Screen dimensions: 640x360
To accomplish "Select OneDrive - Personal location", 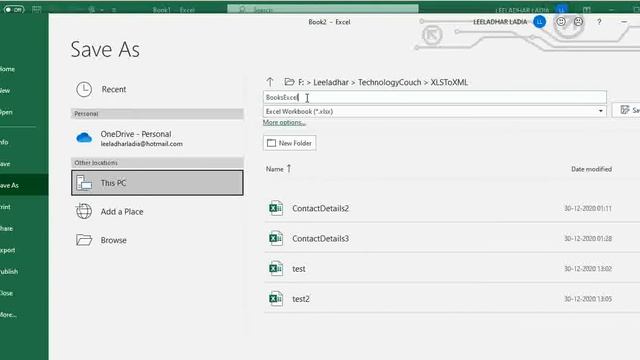I will pos(157,138).
